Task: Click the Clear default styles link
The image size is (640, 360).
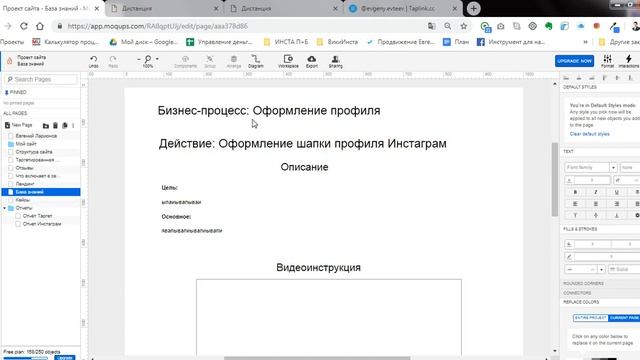Action: (589, 134)
